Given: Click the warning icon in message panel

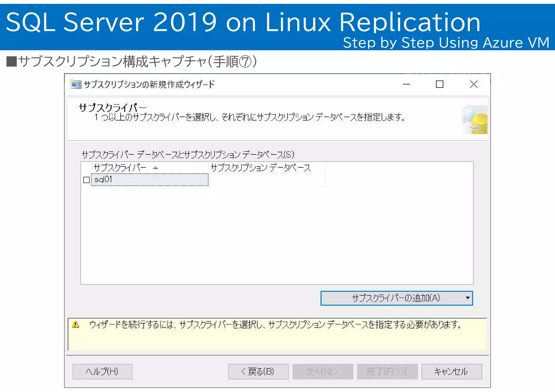Looking at the screenshot, I should [76, 324].
